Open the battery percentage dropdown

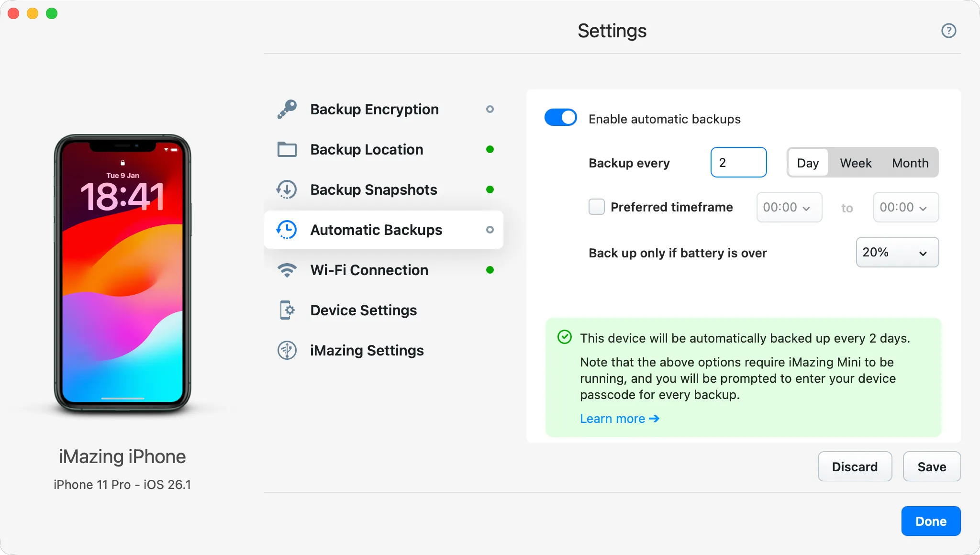coord(897,252)
